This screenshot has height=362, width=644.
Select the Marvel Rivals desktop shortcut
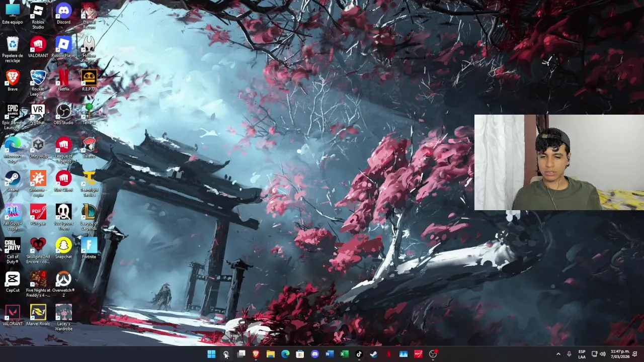point(38,315)
